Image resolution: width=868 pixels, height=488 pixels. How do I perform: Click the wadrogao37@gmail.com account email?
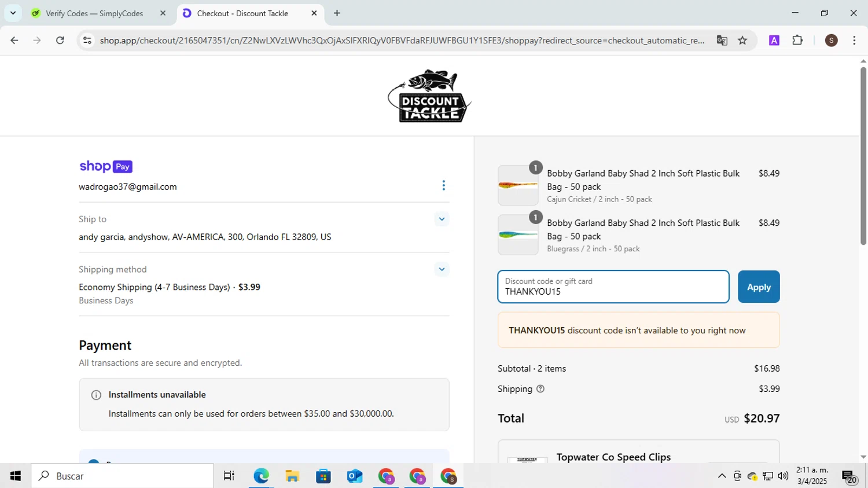tap(128, 187)
